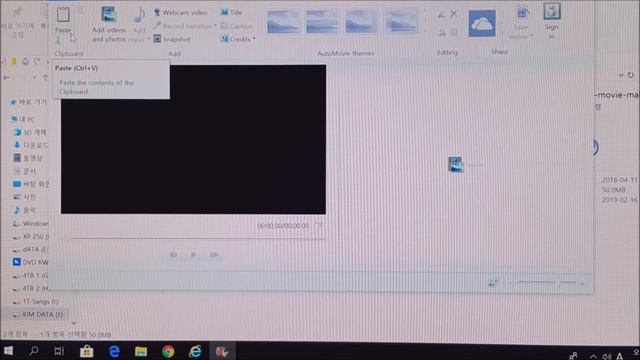Change the thumbnail size icon in the status bar

[493, 283]
